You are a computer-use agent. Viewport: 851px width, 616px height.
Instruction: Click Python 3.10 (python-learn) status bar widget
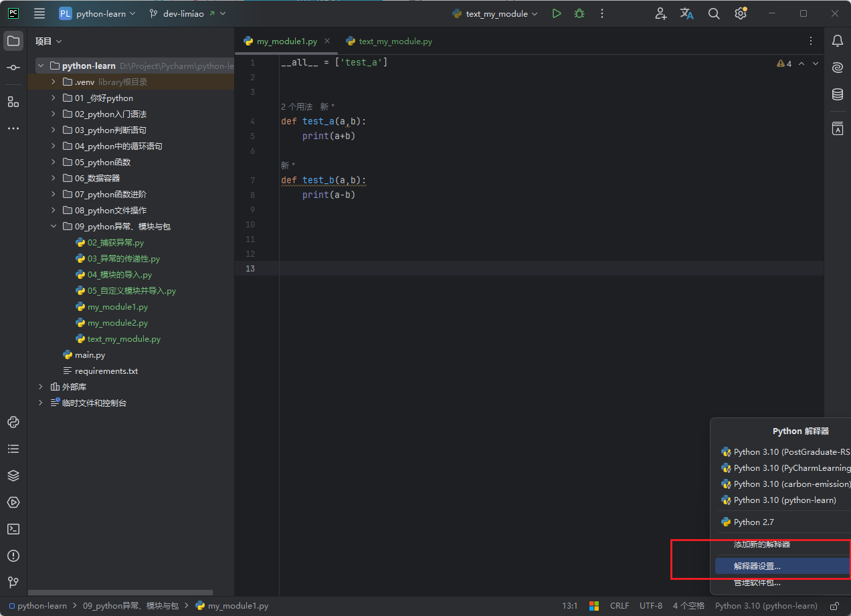(766, 606)
